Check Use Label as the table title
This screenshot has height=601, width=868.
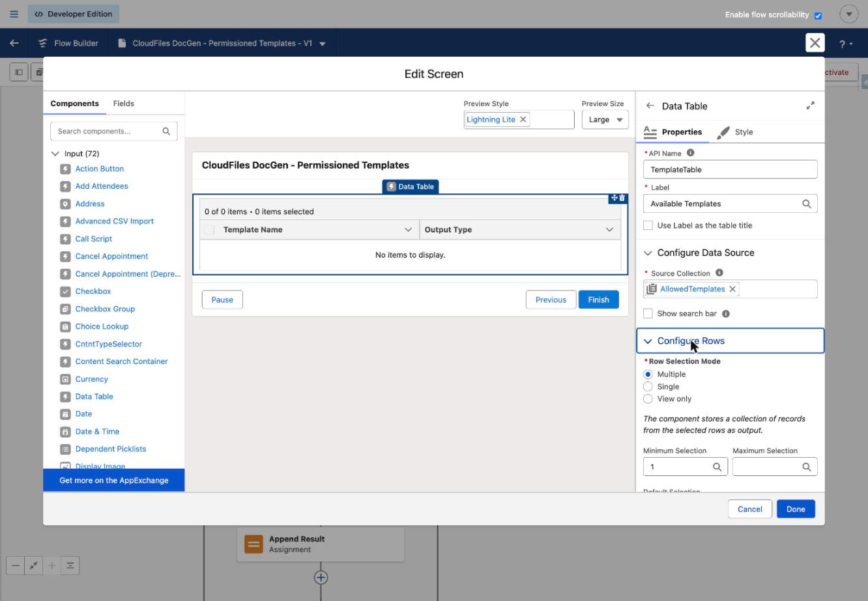click(x=648, y=225)
